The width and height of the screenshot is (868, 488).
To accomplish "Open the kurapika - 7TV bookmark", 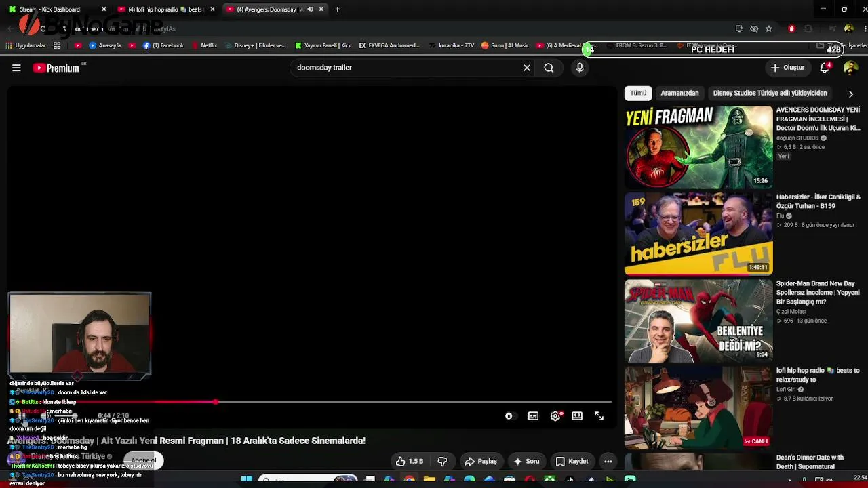I will pyautogui.click(x=452, y=46).
